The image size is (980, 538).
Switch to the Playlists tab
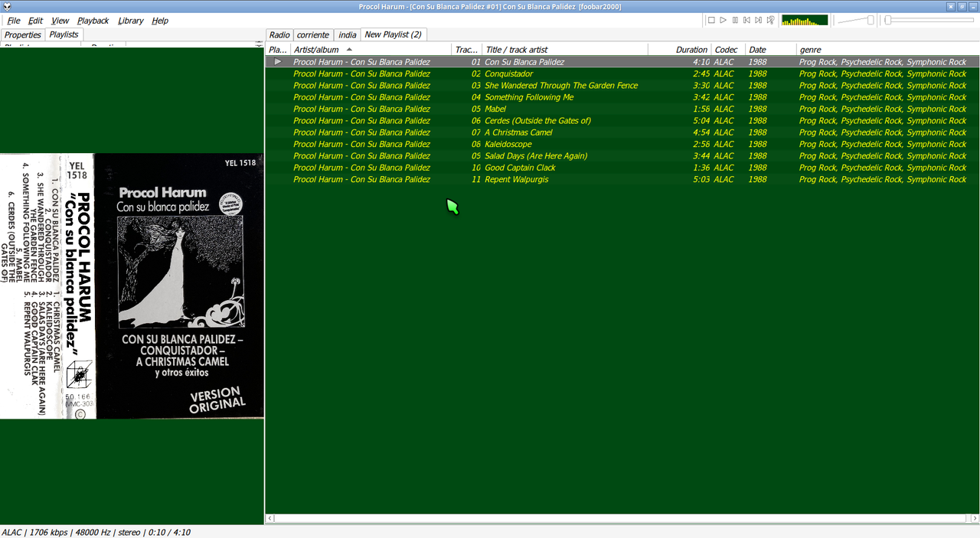point(64,34)
